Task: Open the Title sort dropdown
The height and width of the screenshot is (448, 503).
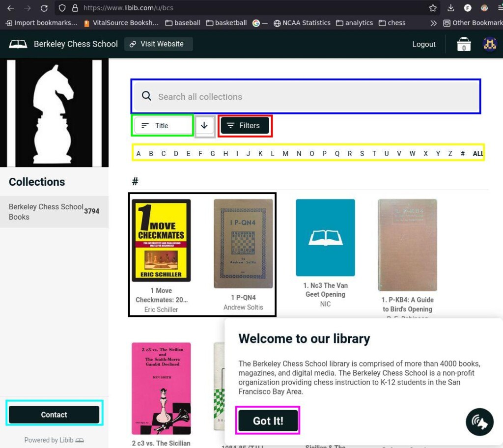Action: pos(162,126)
